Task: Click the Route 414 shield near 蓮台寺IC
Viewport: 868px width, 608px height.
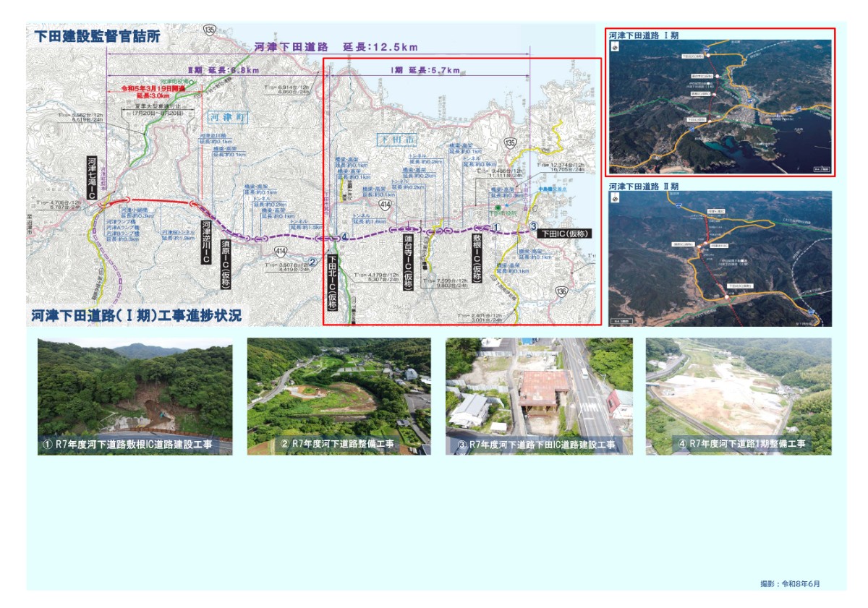Action: [386, 206]
